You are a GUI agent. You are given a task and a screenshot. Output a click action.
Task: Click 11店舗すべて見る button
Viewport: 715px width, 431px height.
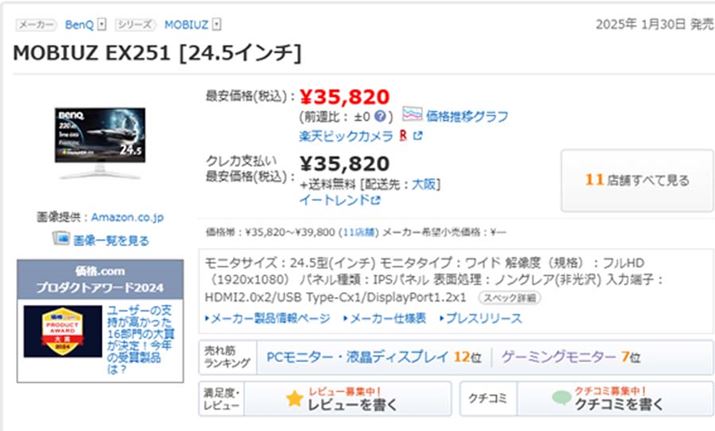(x=637, y=180)
